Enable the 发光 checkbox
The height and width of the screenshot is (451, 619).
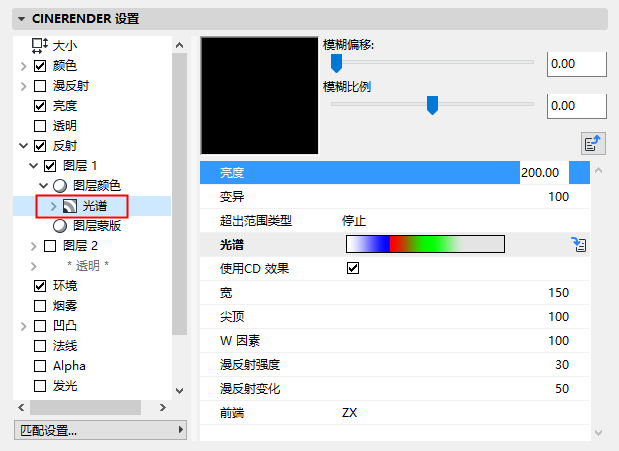(x=40, y=386)
